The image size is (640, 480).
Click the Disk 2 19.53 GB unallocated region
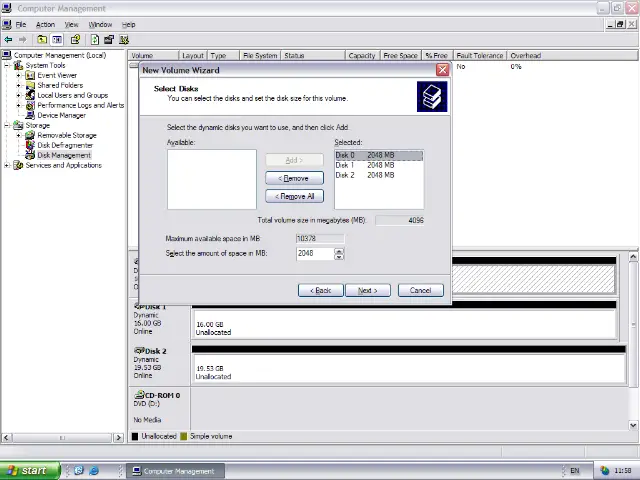tap(409, 368)
